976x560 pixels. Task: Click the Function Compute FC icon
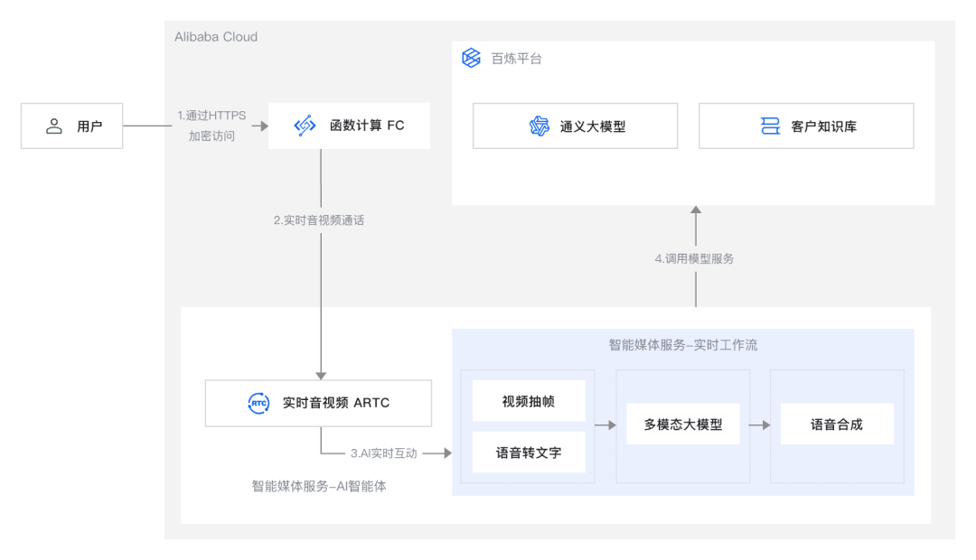[305, 126]
